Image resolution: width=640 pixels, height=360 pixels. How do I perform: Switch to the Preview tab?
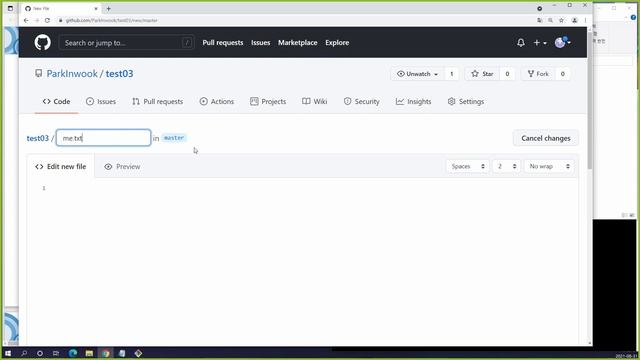tap(122, 167)
